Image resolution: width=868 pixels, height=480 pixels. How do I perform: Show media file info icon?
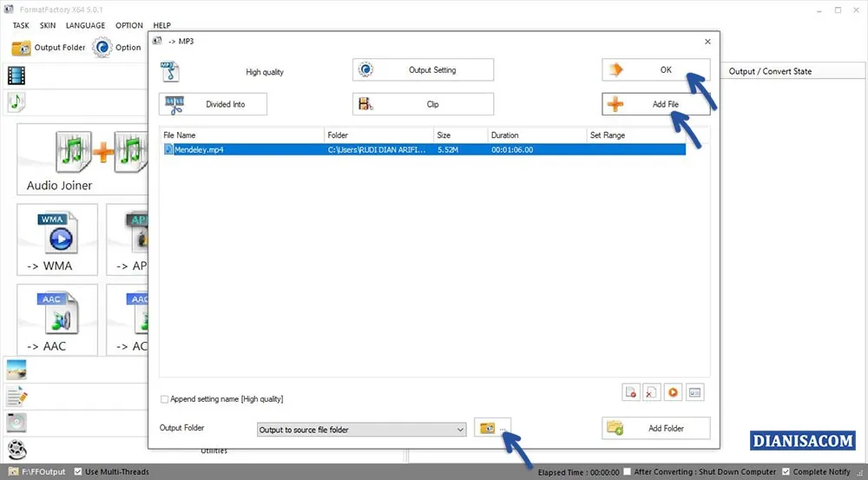(x=694, y=392)
